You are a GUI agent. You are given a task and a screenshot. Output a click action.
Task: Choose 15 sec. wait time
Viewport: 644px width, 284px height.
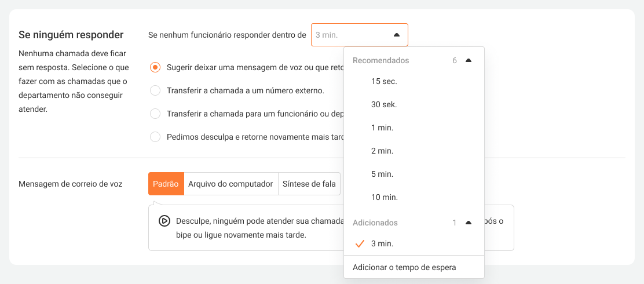coord(384,81)
